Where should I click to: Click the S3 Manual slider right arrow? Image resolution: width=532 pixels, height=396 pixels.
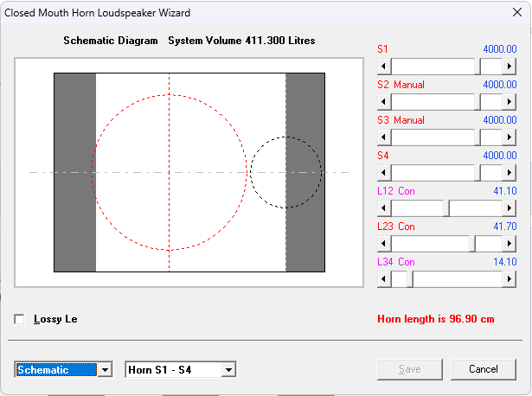(x=510, y=137)
